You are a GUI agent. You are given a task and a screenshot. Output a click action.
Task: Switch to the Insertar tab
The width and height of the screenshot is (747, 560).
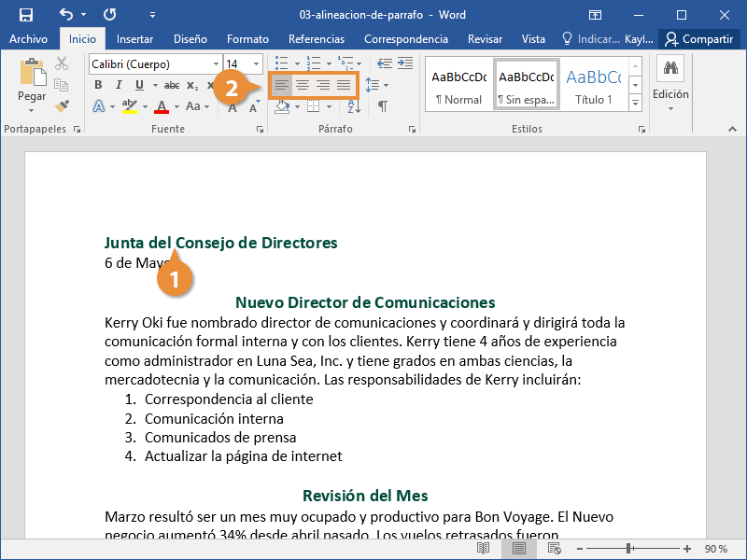(134, 39)
